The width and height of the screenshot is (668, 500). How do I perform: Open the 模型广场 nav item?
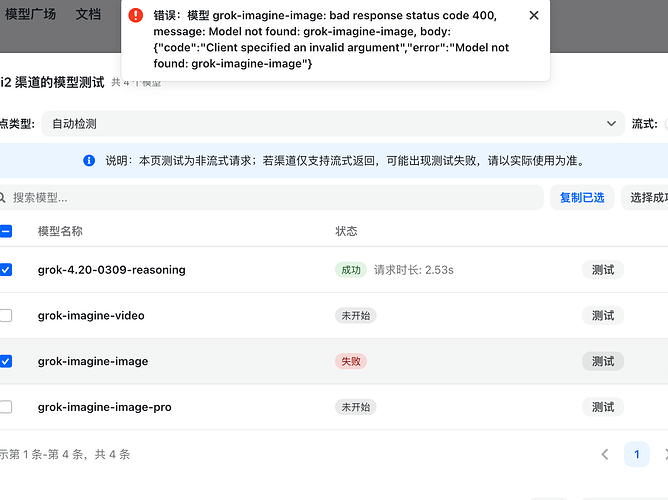coord(30,14)
